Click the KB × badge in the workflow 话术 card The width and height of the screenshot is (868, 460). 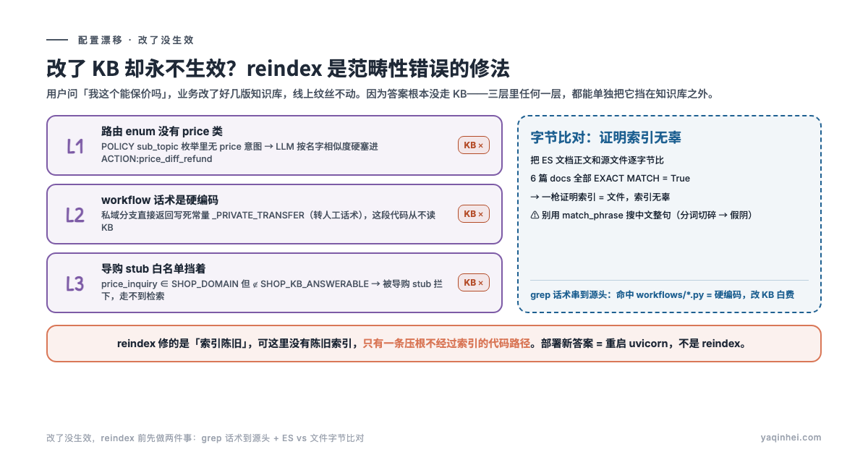point(474,214)
